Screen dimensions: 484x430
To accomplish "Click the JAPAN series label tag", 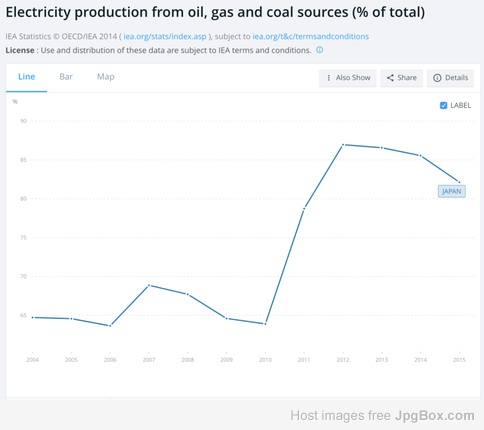I will (451, 191).
